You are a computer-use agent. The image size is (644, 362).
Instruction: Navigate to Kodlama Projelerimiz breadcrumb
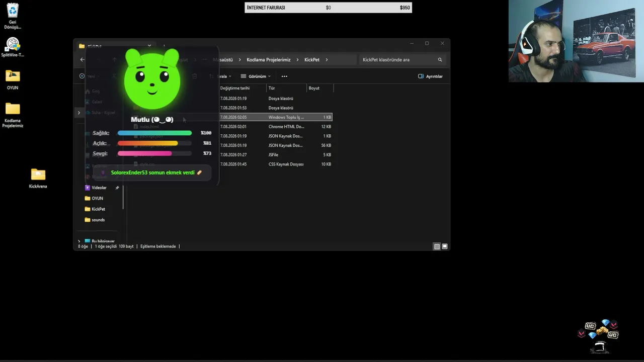click(269, 60)
